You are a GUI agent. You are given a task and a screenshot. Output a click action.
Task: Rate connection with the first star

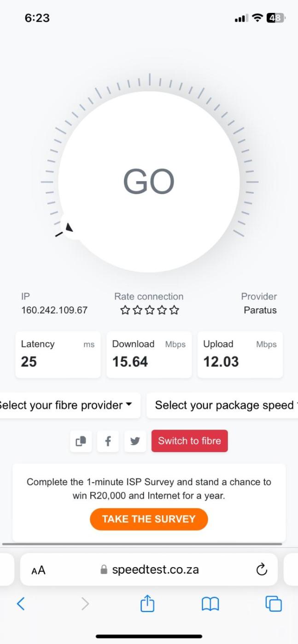click(125, 310)
